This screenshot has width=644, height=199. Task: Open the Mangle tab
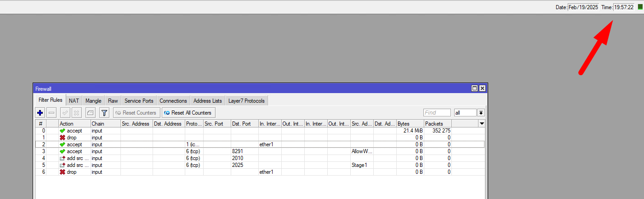coord(93,101)
